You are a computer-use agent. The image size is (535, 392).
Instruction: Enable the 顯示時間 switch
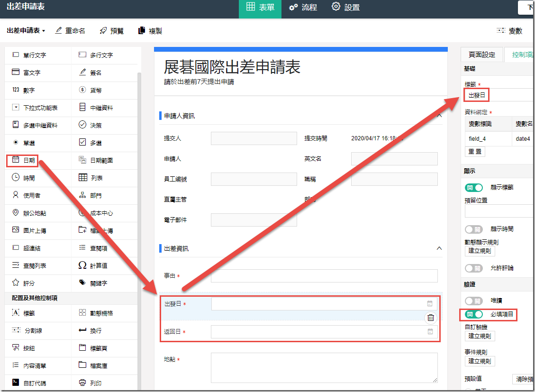(x=473, y=229)
